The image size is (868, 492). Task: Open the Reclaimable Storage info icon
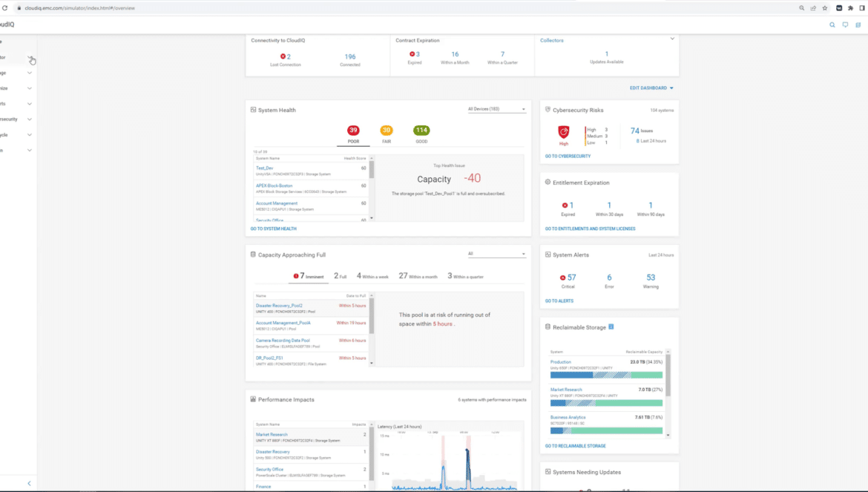click(611, 327)
